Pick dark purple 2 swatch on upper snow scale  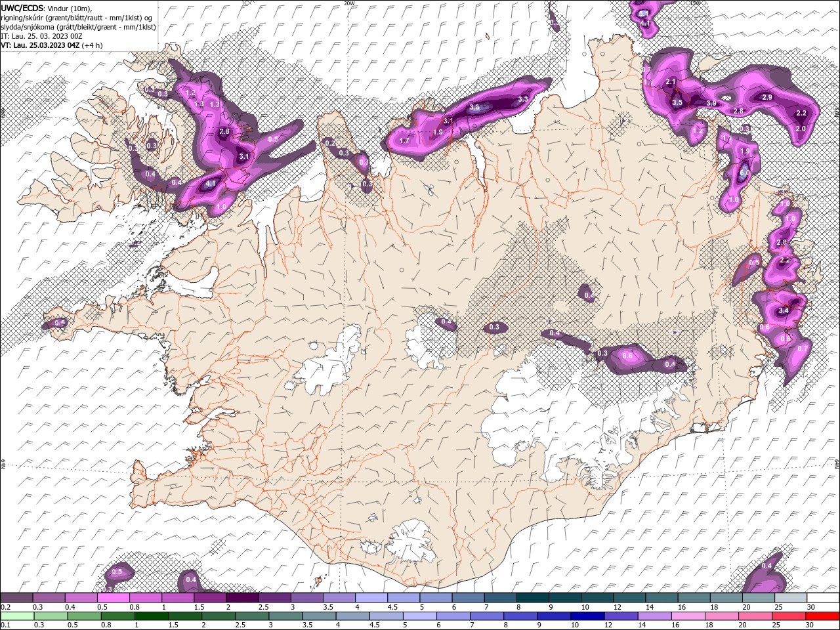click(243, 597)
